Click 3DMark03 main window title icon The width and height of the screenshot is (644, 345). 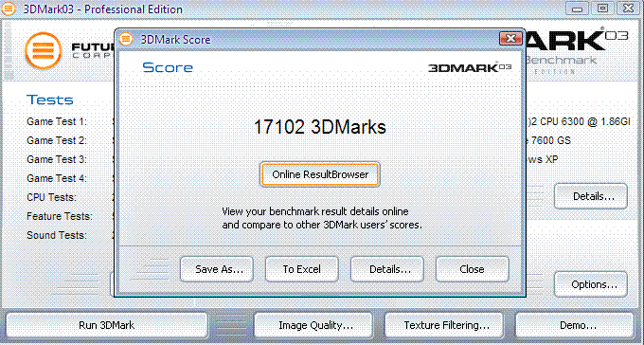click(8, 9)
